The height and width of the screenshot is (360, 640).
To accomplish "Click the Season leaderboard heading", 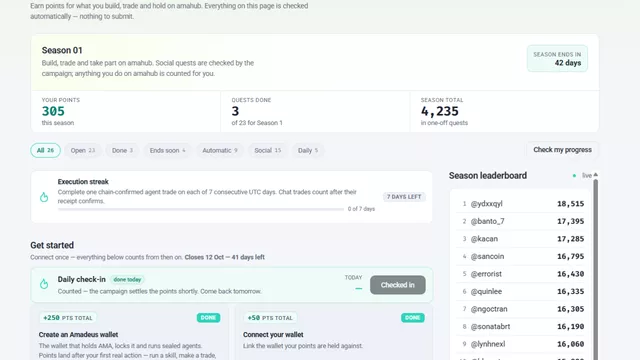I will [488, 176].
